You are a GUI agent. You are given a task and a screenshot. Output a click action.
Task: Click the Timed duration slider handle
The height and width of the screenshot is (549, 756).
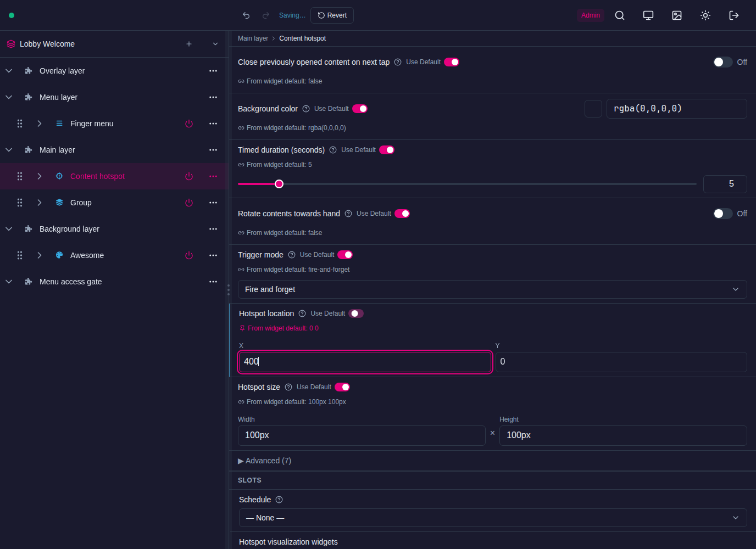coord(279,184)
